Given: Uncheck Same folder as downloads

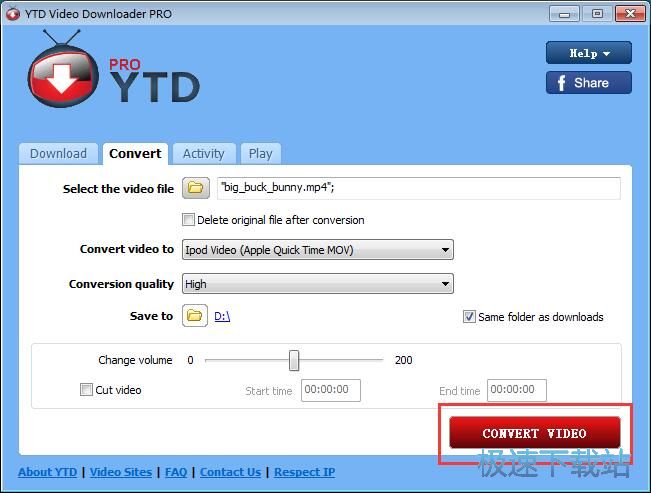Looking at the screenshot, I should [469, 317].
